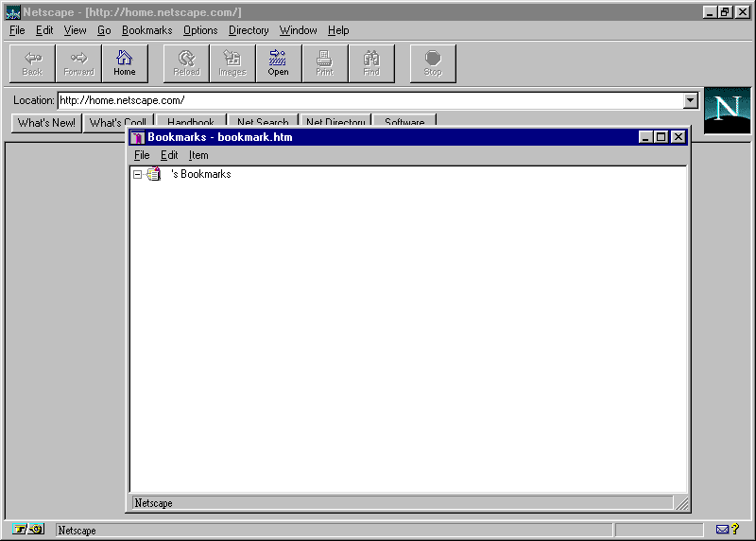Print the page using Print button

[325, 63]
